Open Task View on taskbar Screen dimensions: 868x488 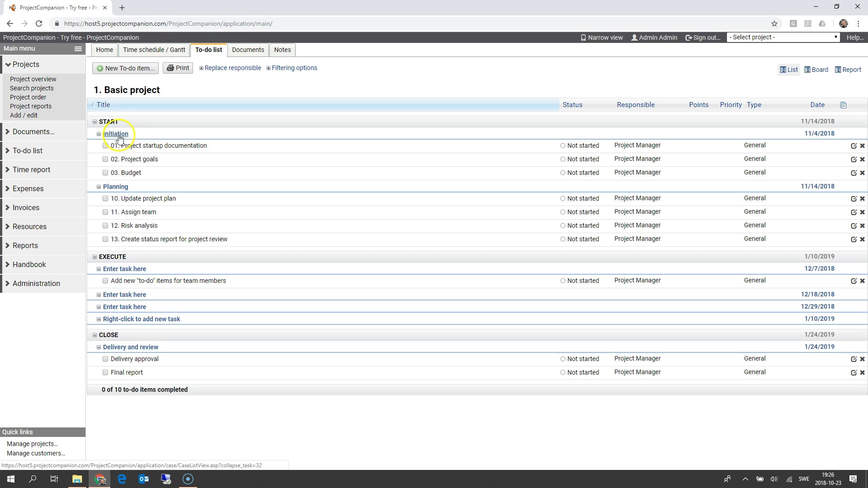click(x=54, y=479)
